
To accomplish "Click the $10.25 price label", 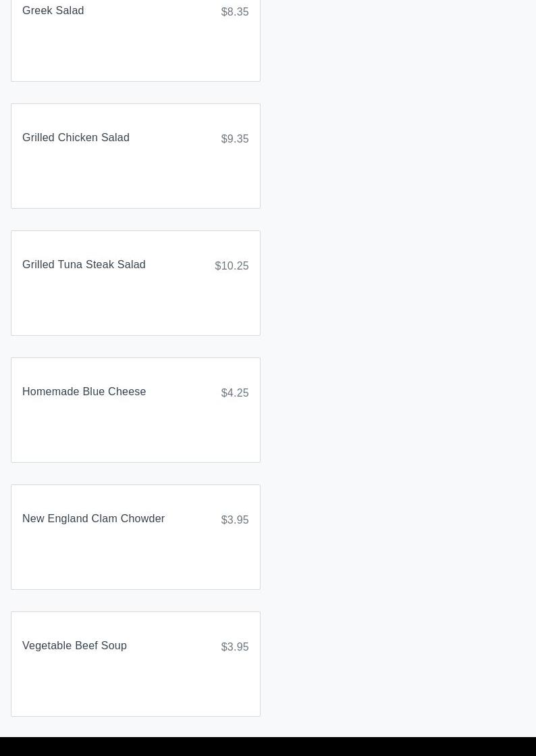I will [232, 266].
